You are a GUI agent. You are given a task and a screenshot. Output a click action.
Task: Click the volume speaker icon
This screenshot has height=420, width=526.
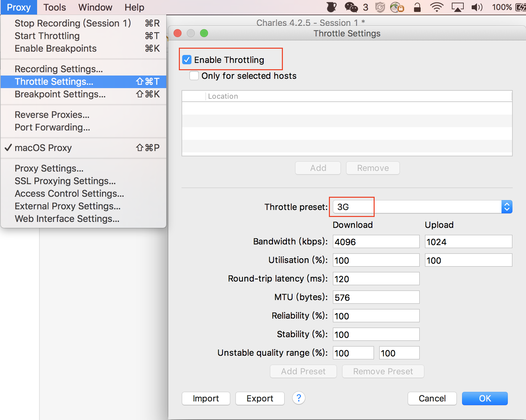(477, 7)
